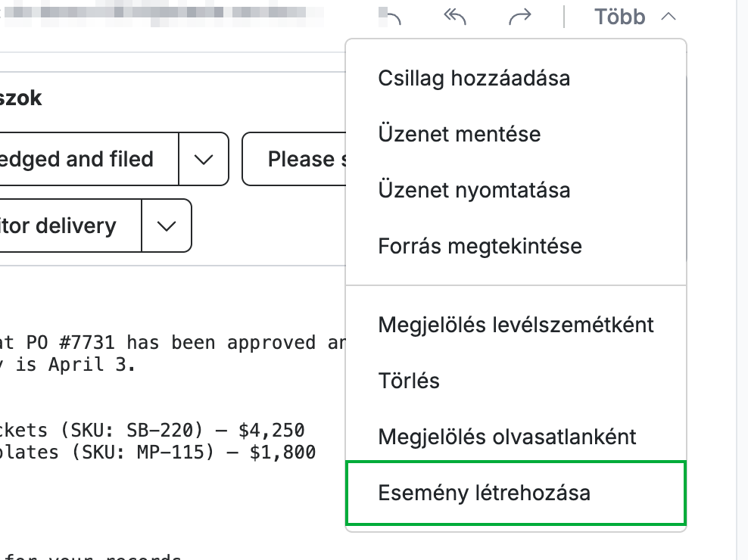Expand dropdown arrow beside 'itor delivery'
The height and width of the screenshot is (560, 748).
tap(167, 226)
